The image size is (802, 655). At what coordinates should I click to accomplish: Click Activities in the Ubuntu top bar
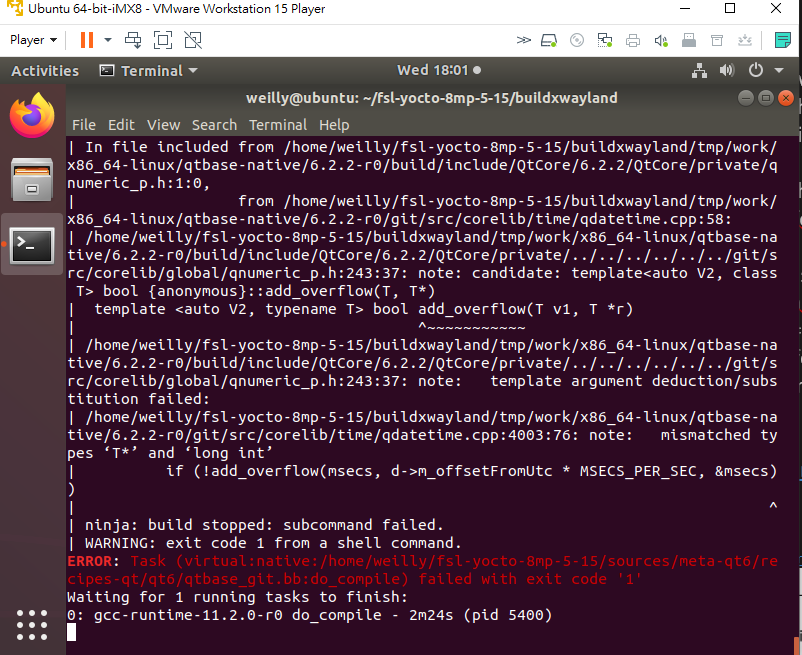point(45,70)
